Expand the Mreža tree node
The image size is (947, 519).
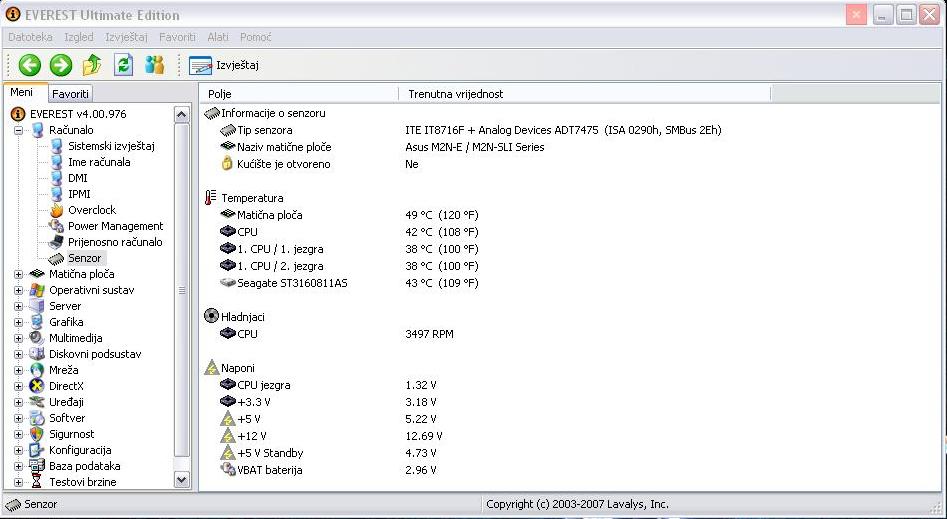[19, 370]
